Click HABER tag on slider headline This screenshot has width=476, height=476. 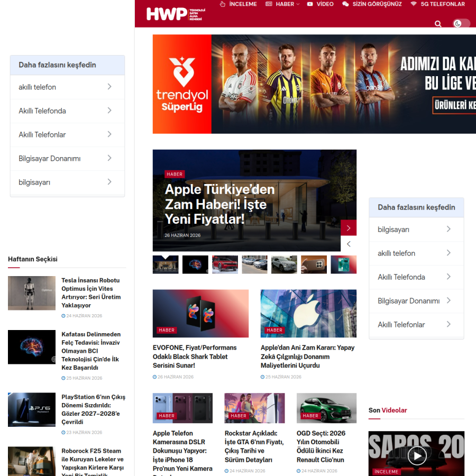(x=175, y=174)
